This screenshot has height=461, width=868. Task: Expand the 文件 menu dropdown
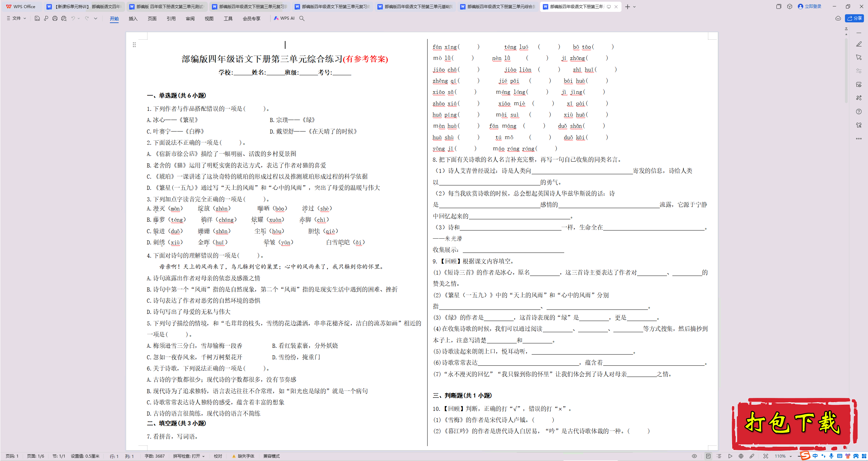pos(16,18)
